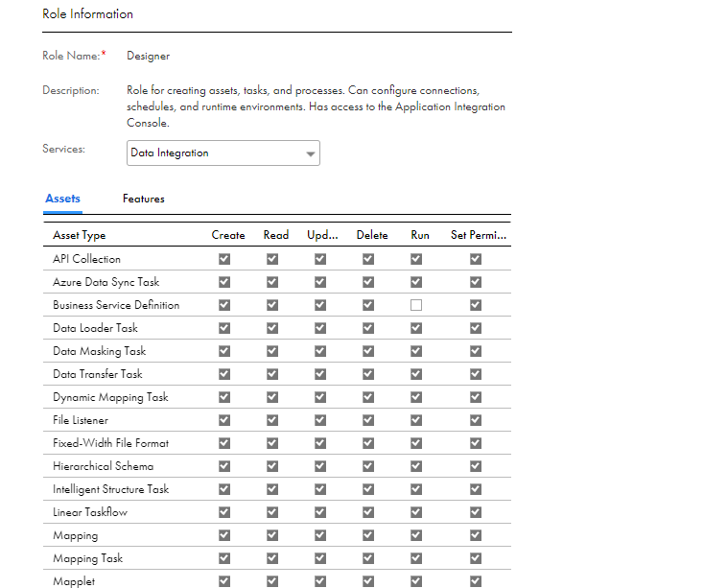The image size is (727, 588).
Task: Toggle Set Permission for Mapping Task
Action: coord(476,558)
